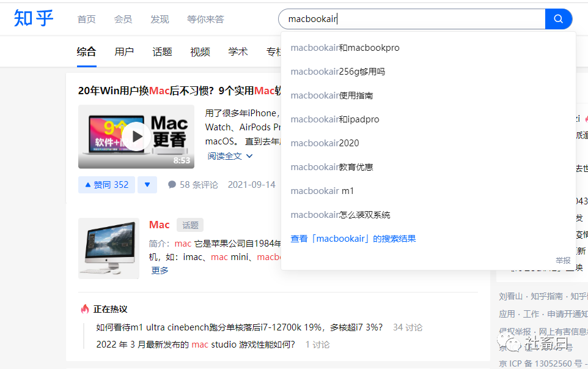Click the 34 讨论 count
588x369 pixels.
click(x=408, y=327)
